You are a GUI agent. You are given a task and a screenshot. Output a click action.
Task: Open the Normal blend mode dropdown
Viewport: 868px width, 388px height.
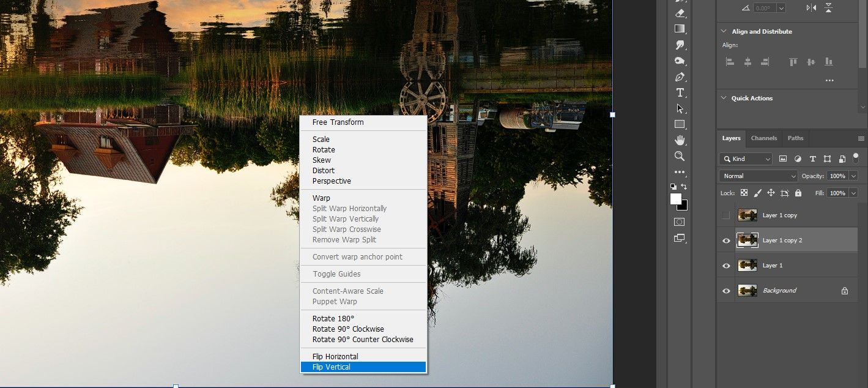click(x=759, y=176)
